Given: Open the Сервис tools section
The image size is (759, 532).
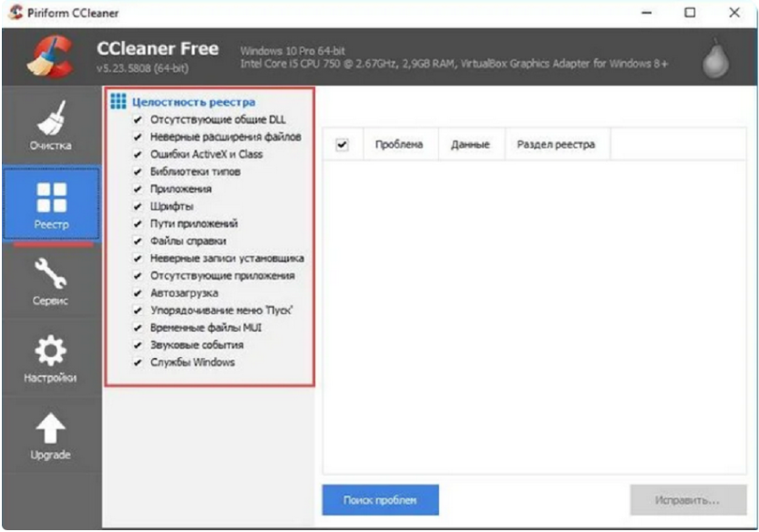Looking at the screenshot, I should (51, 281).
